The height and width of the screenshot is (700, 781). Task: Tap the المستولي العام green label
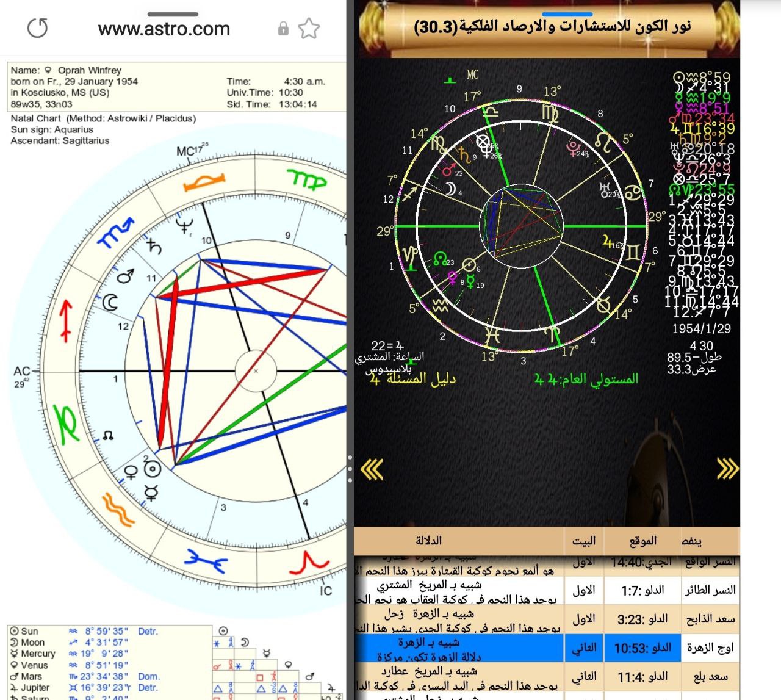586,379
